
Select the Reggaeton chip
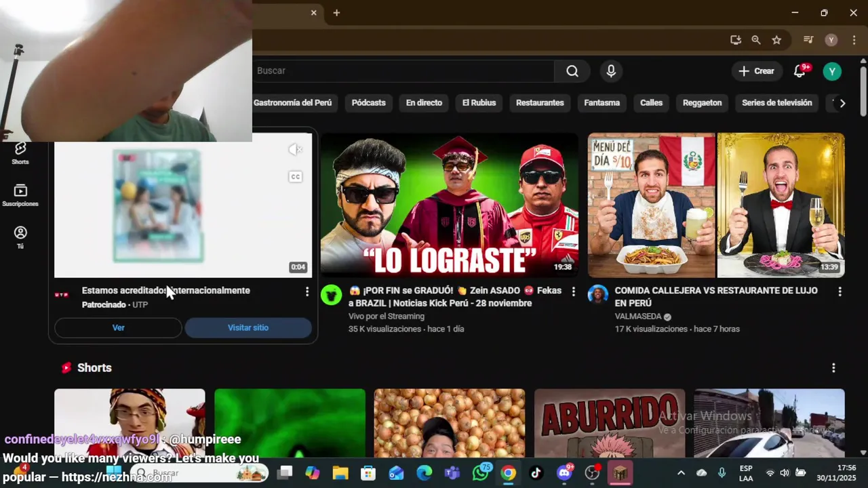(702, 103)
